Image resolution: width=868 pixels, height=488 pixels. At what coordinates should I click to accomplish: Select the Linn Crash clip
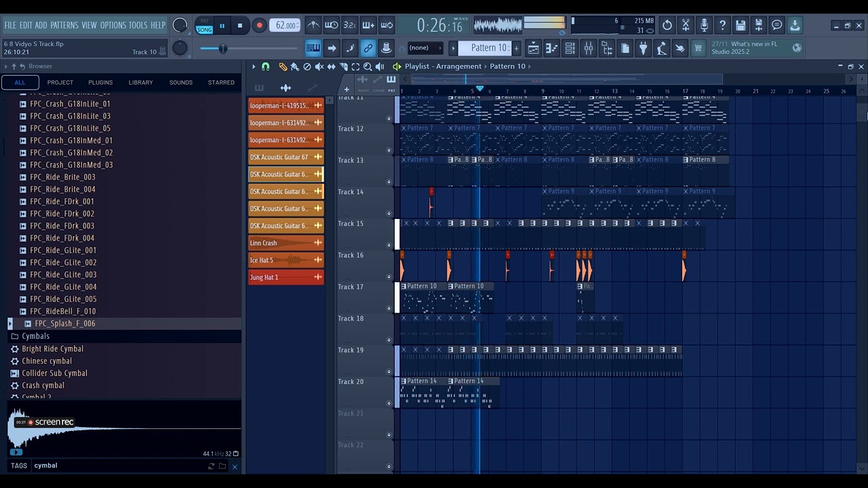(x=285, y=243)
